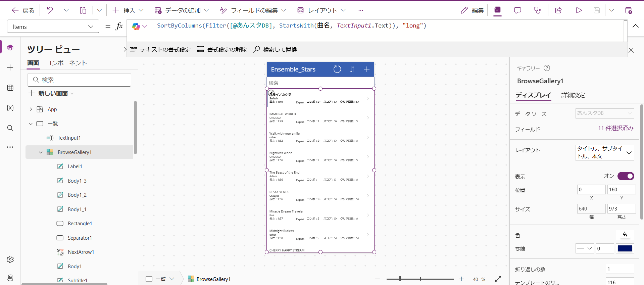Viewport: 644px width, 285px height.
Task: Select Rectangle1 in the tree
Action: 80,224
